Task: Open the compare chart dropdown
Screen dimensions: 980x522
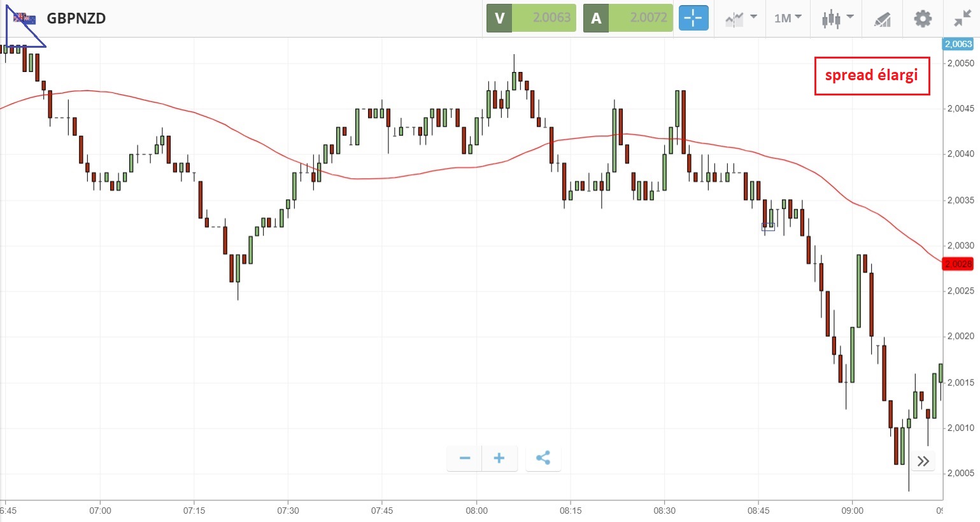Action: 741,18
